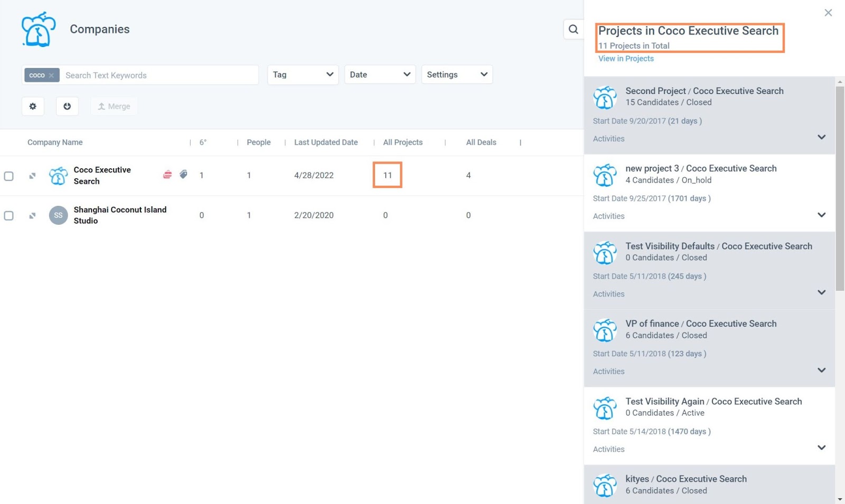Open the Date dropdown

pyautogui.click(x=380, y=75)
